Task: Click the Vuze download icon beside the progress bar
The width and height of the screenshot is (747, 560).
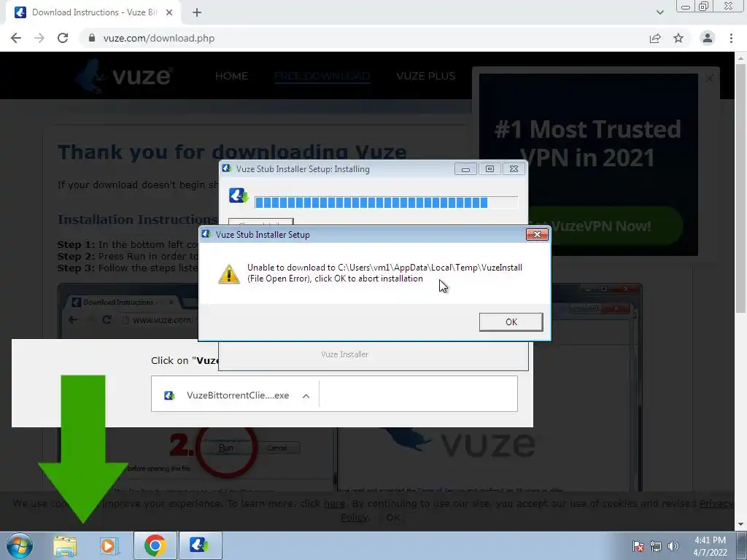Action: (239, 195)
